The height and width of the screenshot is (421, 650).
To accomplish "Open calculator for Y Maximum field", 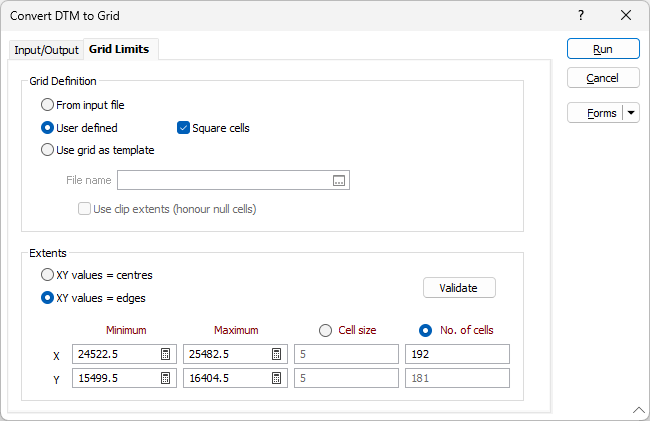I will tap(276, 378).
